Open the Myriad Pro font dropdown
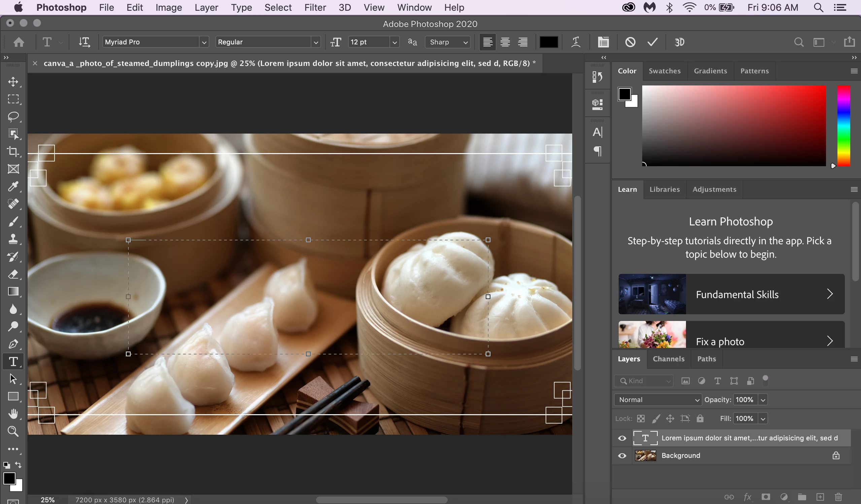This screenshot has height=504, width=861. pyautogui.click(x=204, y=42)
